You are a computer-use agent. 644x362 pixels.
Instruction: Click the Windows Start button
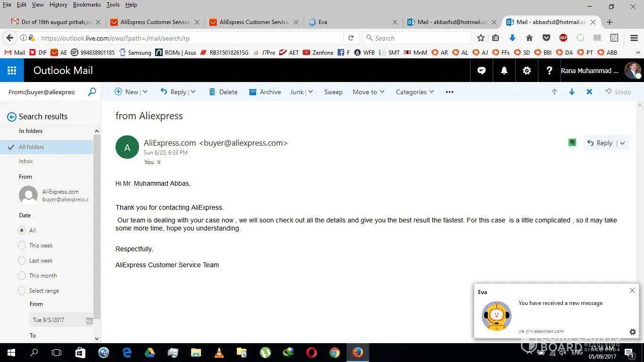11,353
